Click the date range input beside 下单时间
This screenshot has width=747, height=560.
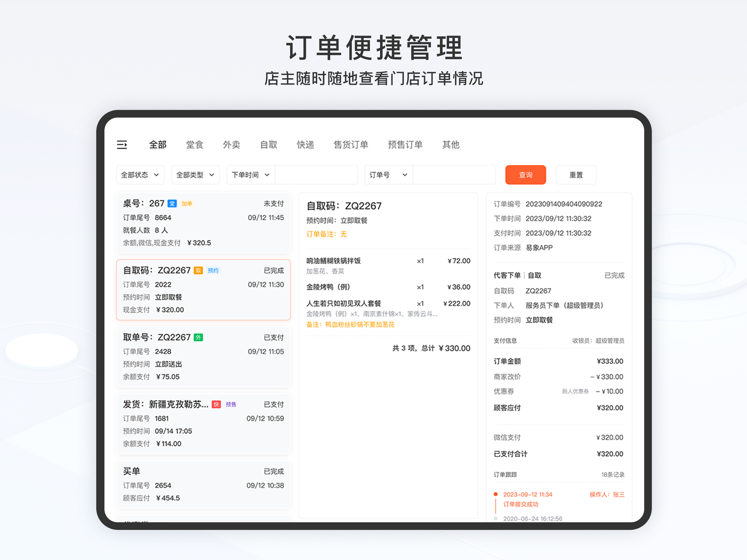pos(316,175)
